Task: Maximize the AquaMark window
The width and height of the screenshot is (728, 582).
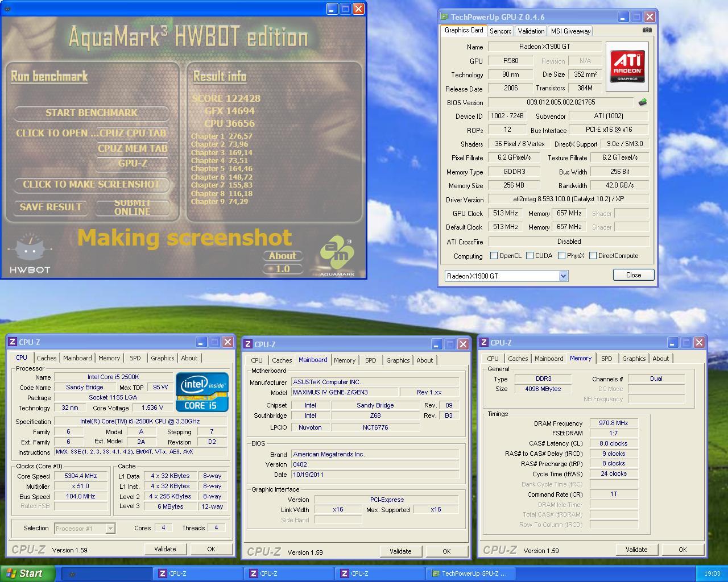Action: tap(346, 9)
